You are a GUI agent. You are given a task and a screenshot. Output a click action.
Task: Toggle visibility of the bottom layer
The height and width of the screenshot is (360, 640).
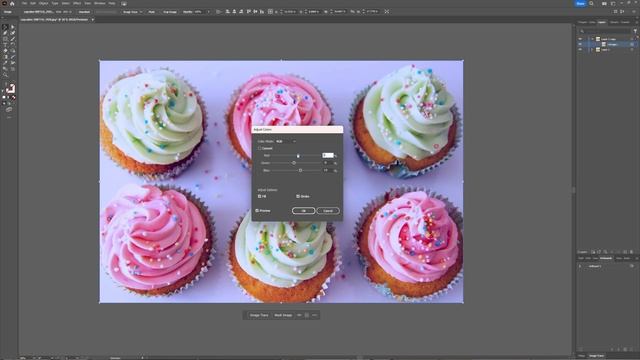point(580,49)
